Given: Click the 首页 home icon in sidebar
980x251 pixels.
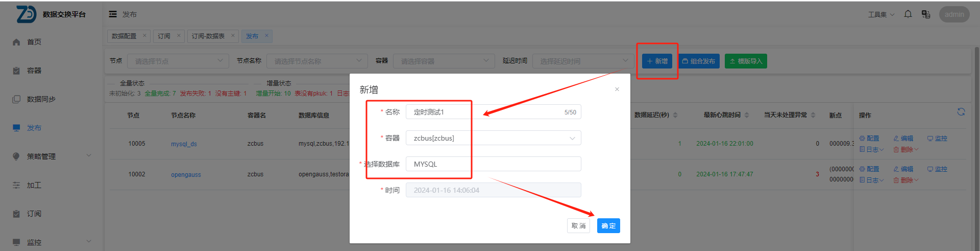Looking at the screenshot, I should click(16, 42).
